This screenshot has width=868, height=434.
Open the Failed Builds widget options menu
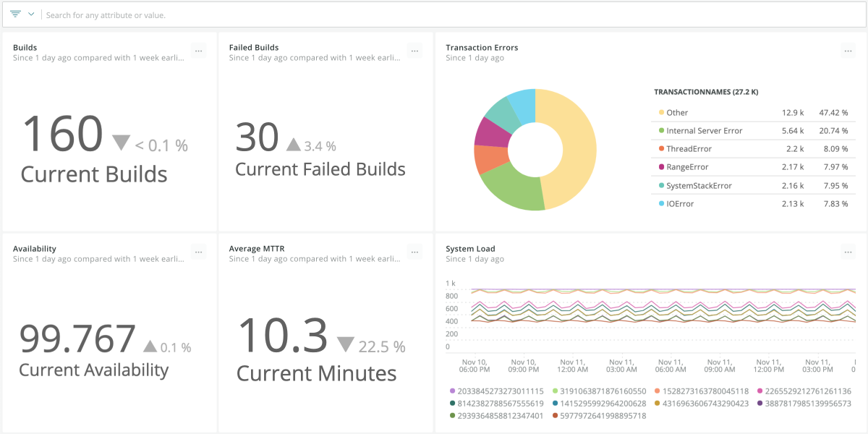(x=414, y=50)
